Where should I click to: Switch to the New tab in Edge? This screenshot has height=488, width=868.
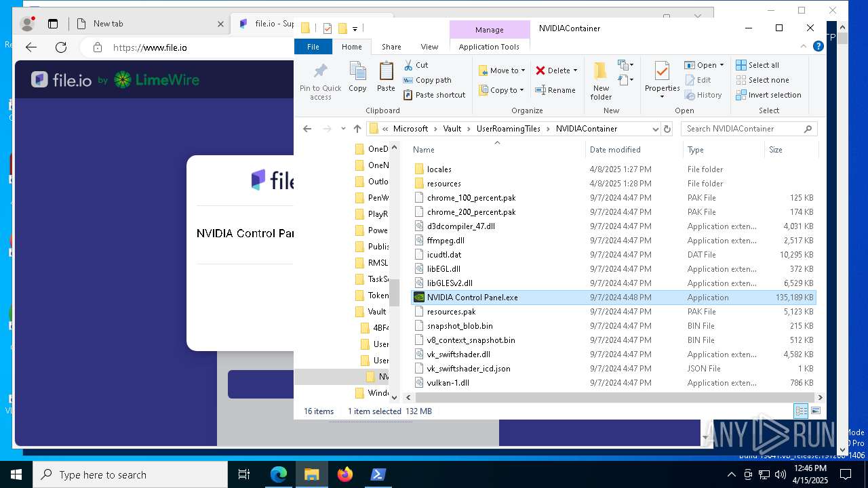click(151, 24)
